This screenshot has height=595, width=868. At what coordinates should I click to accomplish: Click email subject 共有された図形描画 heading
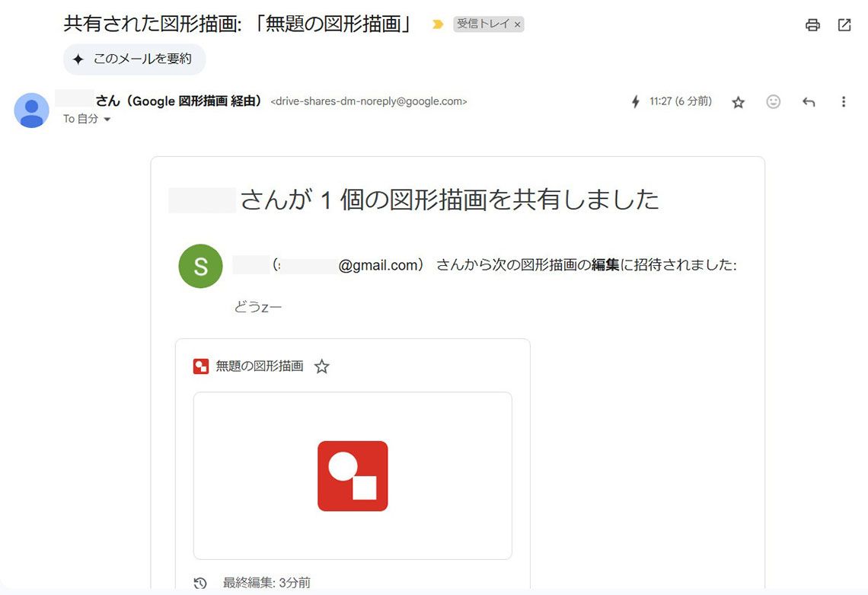(x=238, y=24)
